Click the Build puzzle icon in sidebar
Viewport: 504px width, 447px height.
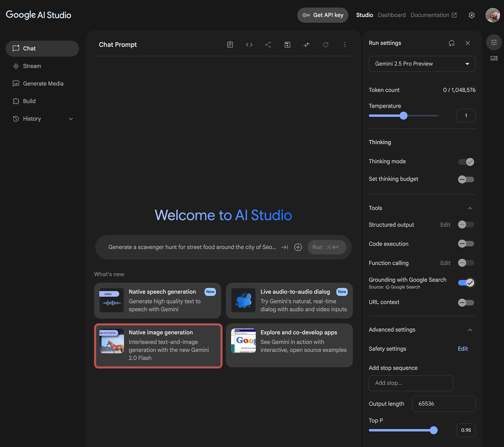coord(16,101)
